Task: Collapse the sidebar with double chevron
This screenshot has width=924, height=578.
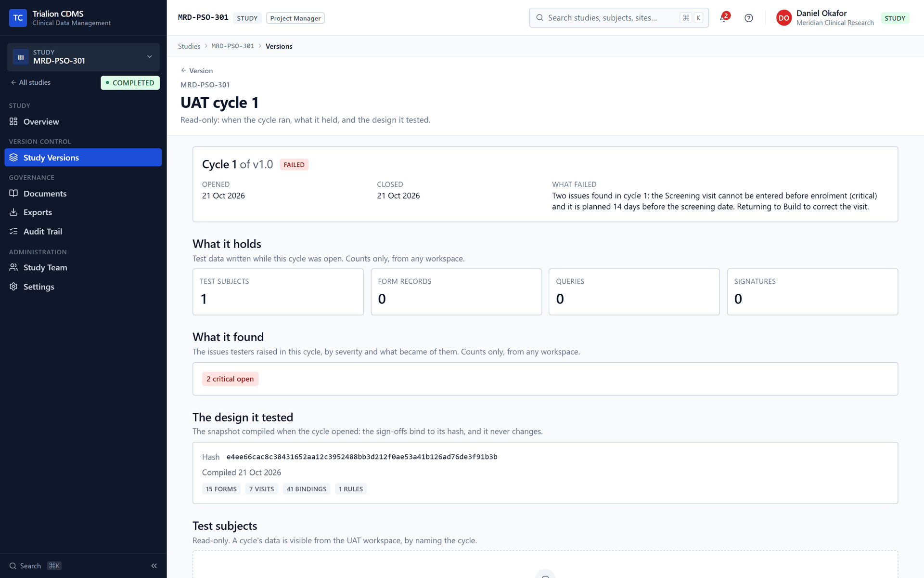Action: pos(154,566)
